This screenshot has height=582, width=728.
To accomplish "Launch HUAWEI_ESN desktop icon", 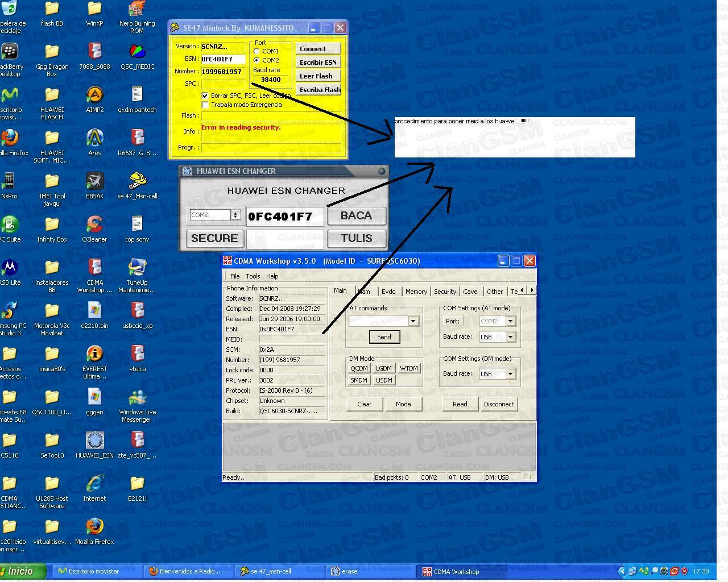I will [x=94, y=440].
